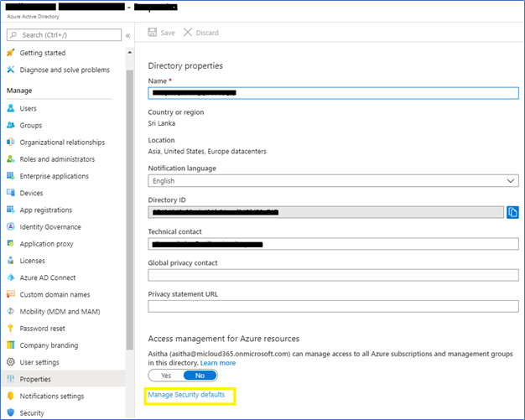Open the Notification language dropdown
Viewport: 525px width, 420px height.
[333, 181]
